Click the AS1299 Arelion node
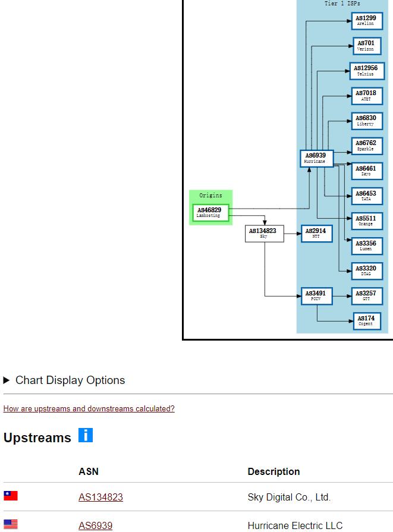The width and height of the screenshot is (393, 532). pos(367,21)
